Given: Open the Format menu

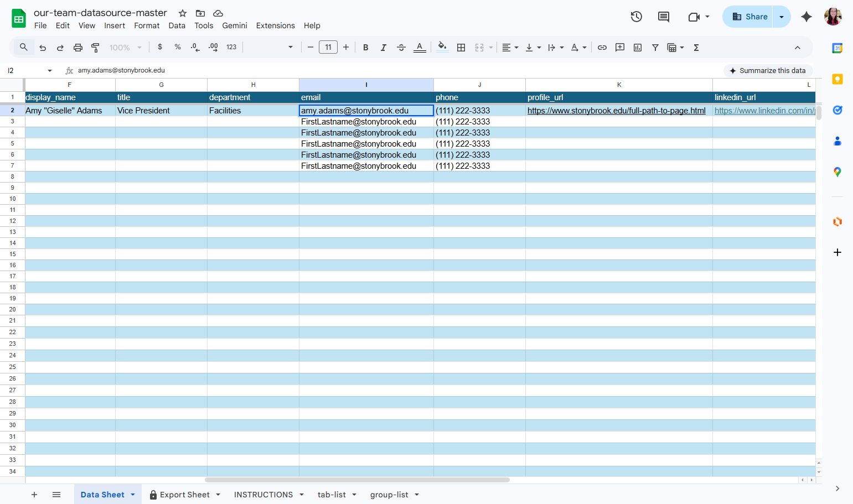Looking at the screenshot, I should pos(147,25).
